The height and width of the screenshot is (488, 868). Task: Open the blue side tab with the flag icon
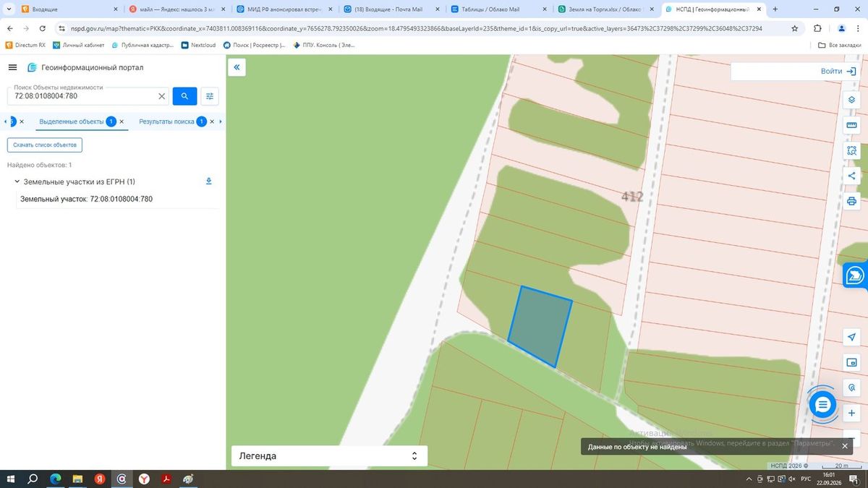(855, 275)
